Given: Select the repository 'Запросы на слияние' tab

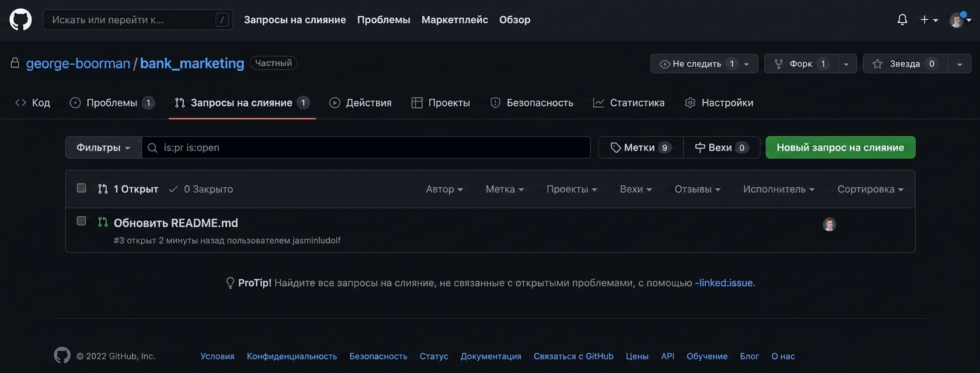Looking at the screenshot, I should click(242, 103).
